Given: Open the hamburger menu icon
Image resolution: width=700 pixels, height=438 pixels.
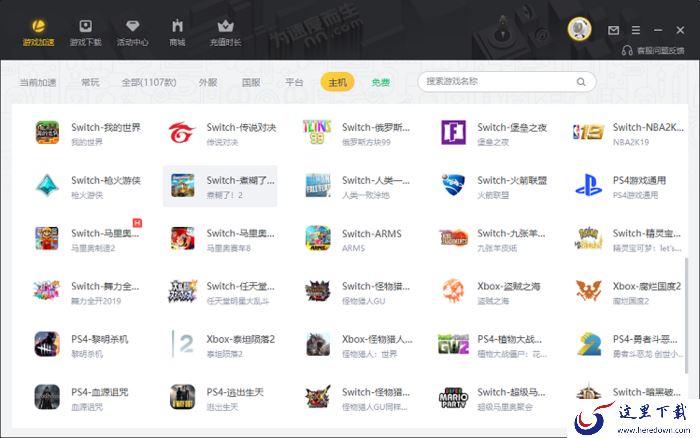Looking at the screenshot, I should click(x=636, y=30).
